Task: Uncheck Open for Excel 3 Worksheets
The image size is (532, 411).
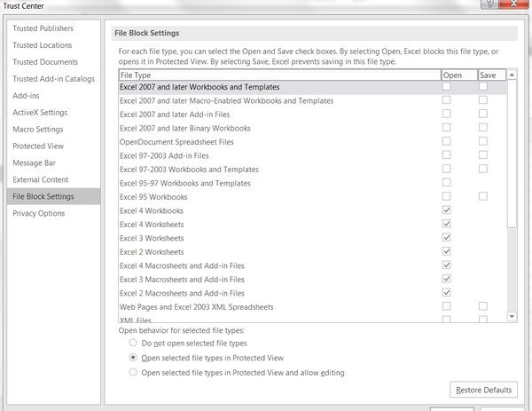Action: pyautogui.click(x=447, y=237)
